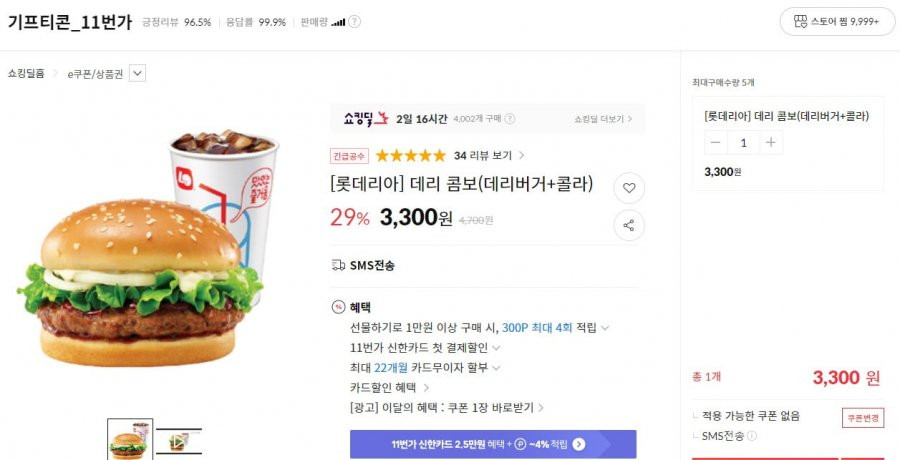This screenshot has height=460, width=900.
Task: Click the heart wishlist icon
Action: (x=629, y=188)
